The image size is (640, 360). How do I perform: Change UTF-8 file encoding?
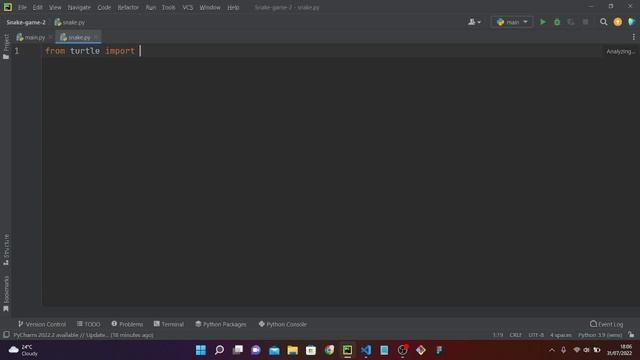[x=536, y=335]
